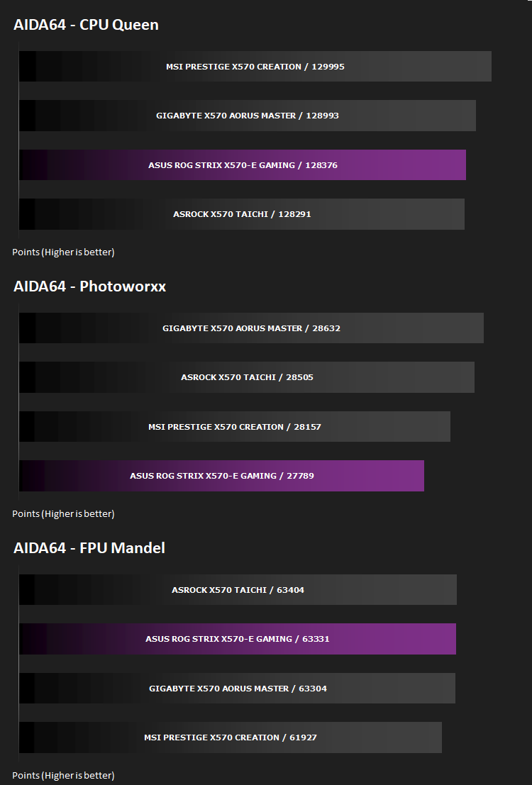Click the ASRock X570 Taichi 28505 bar
Screen dimensions: 532x785
(246, 377)
